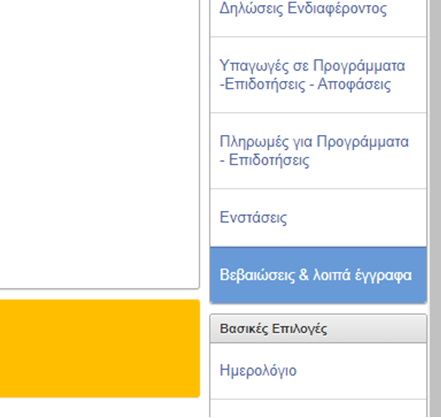The height and width of the screenshot is (418, 441).
Task: Click the yellow banner box
Action: click(x=100, y=348)
